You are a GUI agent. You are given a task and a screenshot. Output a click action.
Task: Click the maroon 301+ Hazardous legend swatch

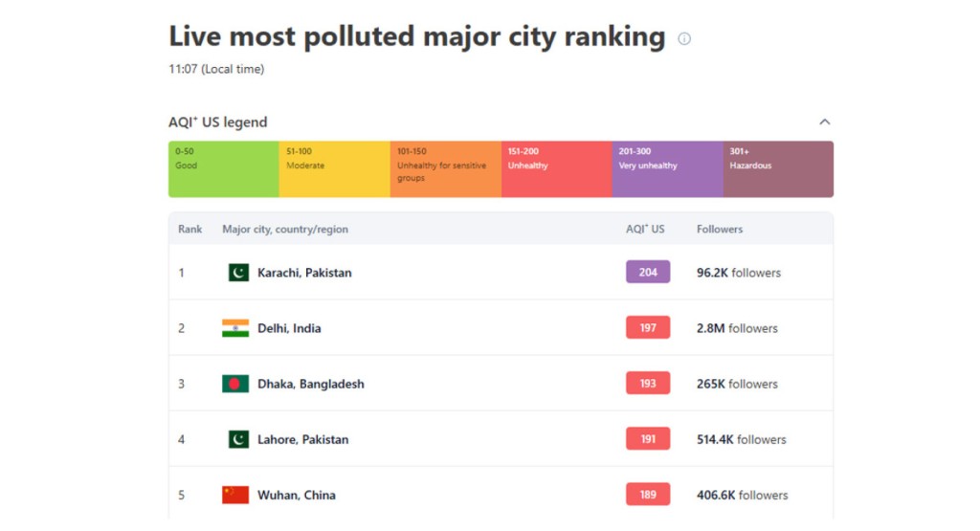[778, 169]
